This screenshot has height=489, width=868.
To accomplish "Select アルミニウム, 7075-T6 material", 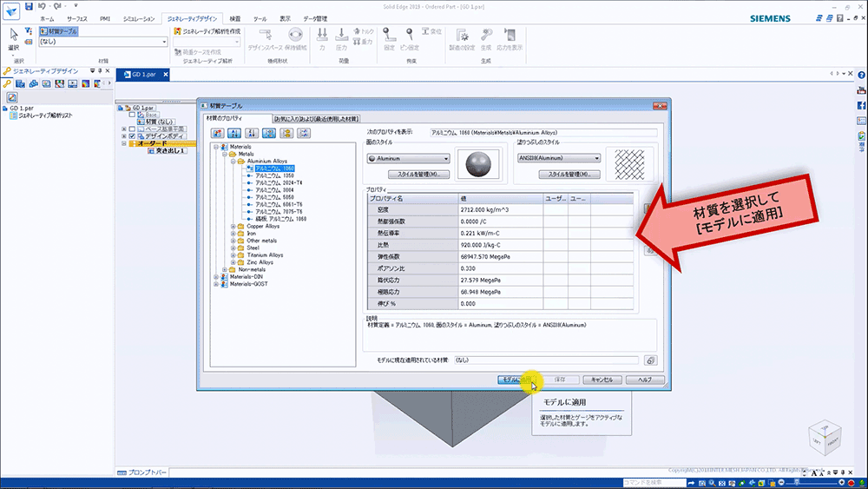I will click(x=279, y=212).
